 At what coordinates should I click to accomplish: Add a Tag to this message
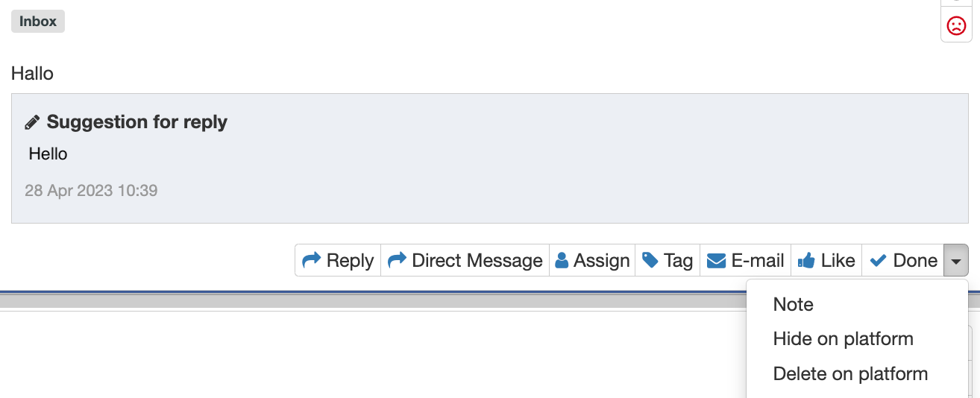[x=668, y=260]
